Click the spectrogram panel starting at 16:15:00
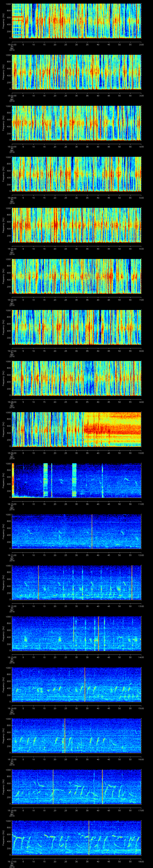Viewport: 153px width, 868px height. click(x=77, y=736)
